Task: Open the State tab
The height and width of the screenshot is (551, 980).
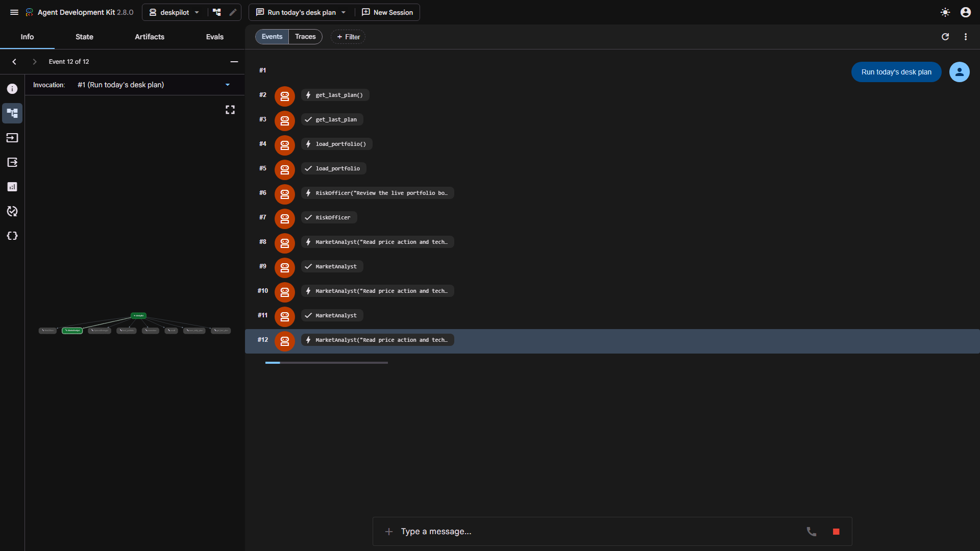Action: pos(84,37)
